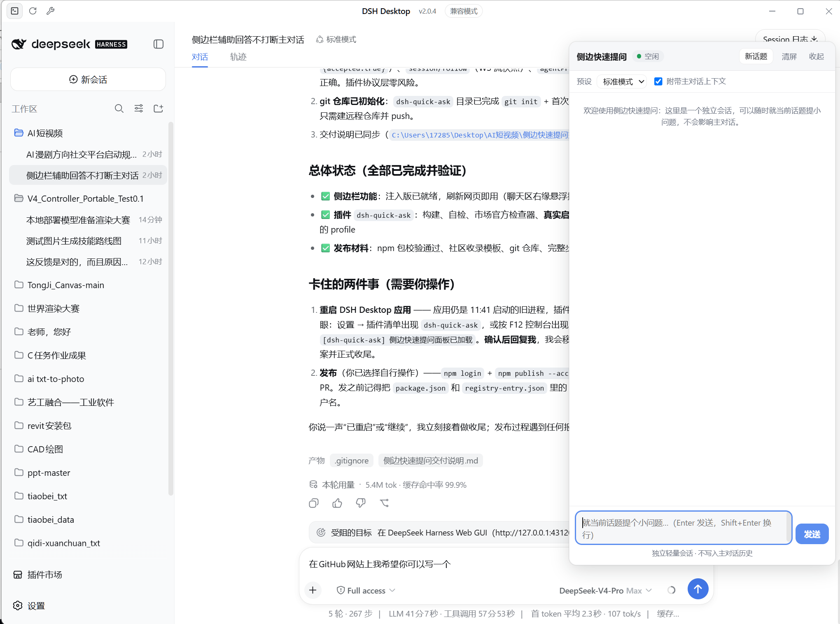Add a new workspace folder
Screen dimensions: 840x624
159,109
